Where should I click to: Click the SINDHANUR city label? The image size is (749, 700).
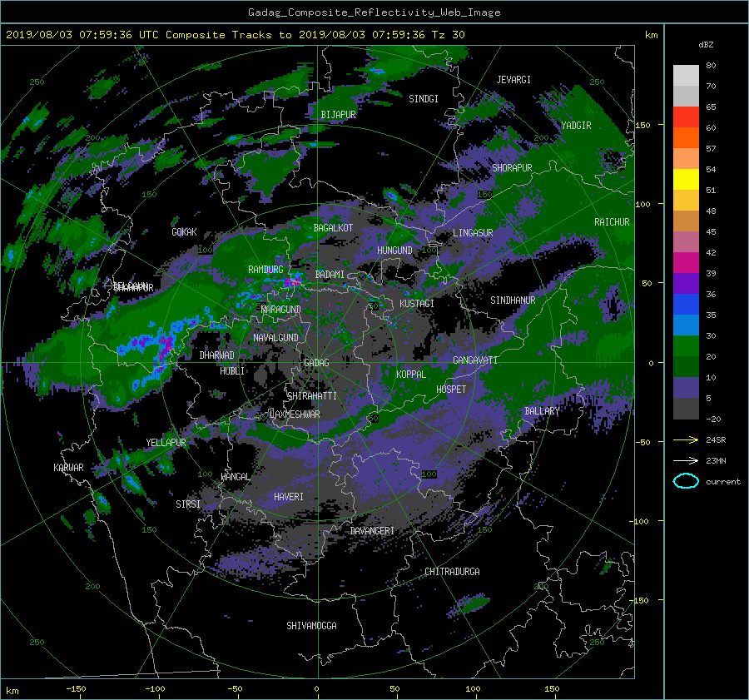point(513,300)
